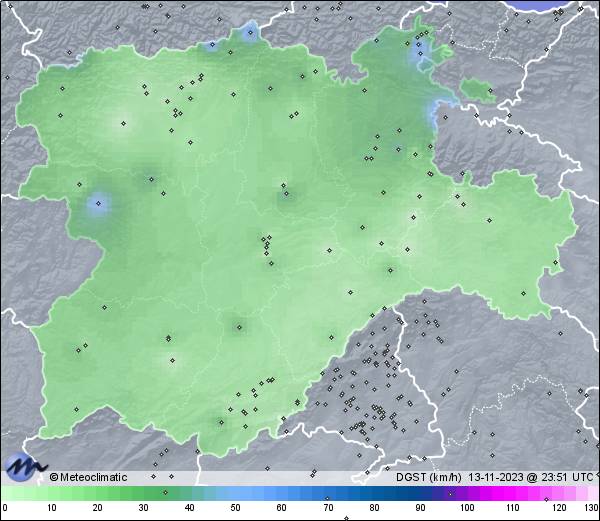
Task: Select the DGST (km/h) label
Action: tap(429, 477)
